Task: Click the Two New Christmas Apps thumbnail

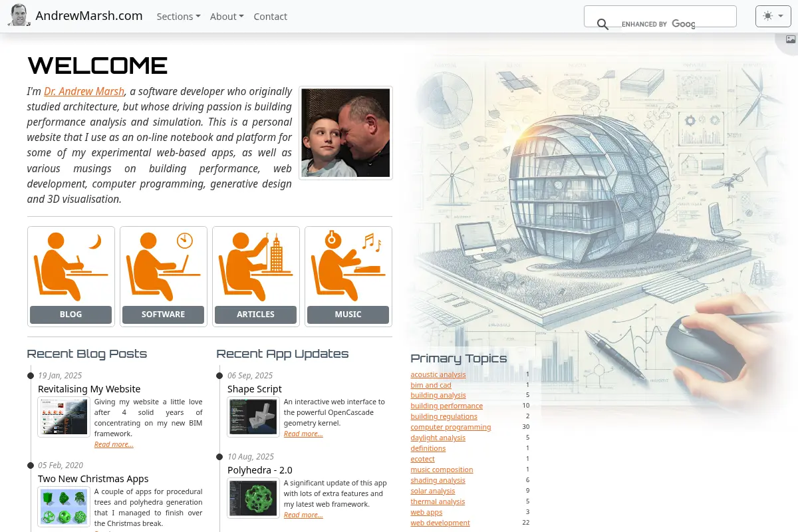Action: (x=64, y=507)
